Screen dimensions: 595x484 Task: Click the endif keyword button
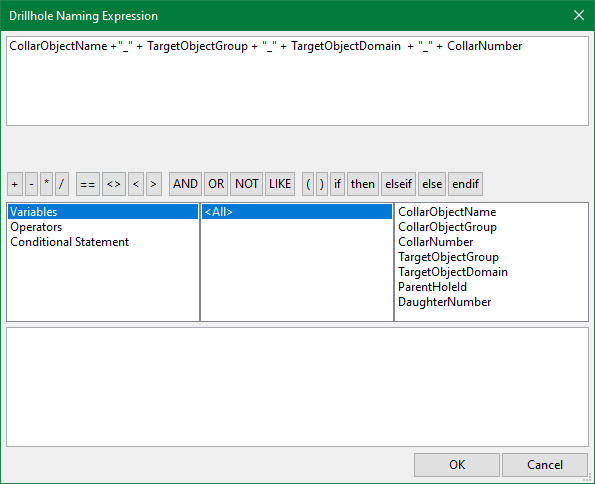tap(465, 184)
